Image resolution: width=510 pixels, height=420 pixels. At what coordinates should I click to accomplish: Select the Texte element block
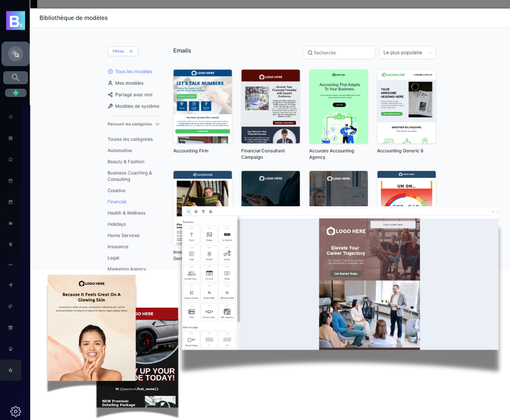tap(191, 235)
